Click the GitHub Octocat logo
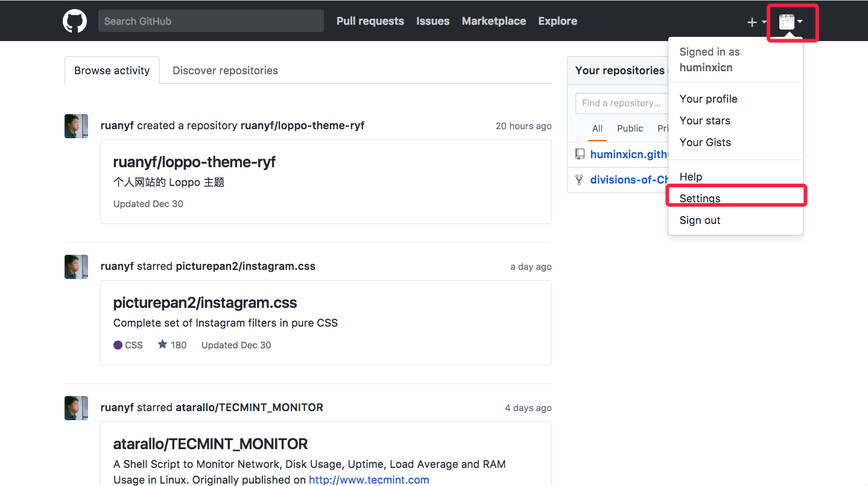Image resolution: width=868 pixels, height=486 pixels. (75, 21)
